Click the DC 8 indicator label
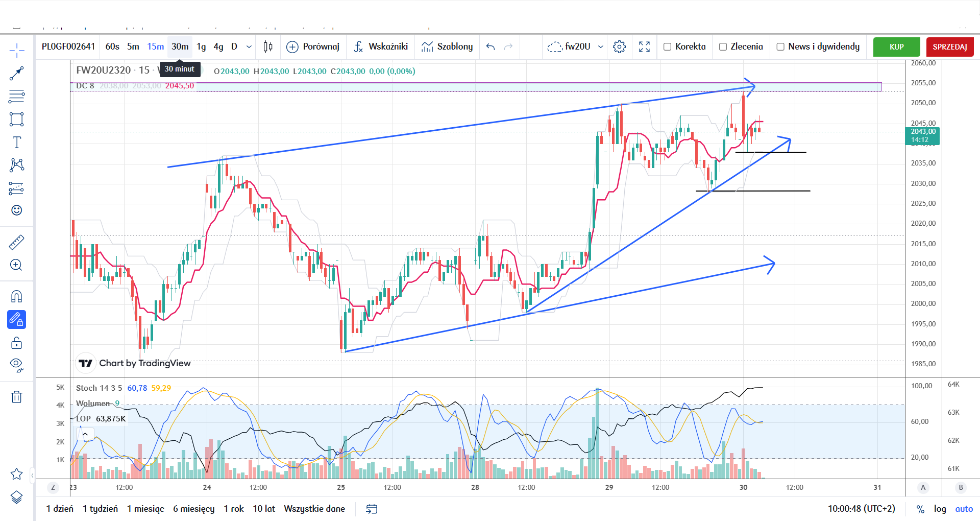 (85, 86)
